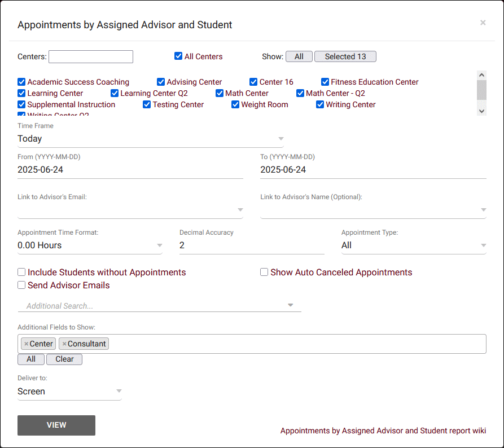
Task: Click the Selected 13 button
Action: coord(345,56)
